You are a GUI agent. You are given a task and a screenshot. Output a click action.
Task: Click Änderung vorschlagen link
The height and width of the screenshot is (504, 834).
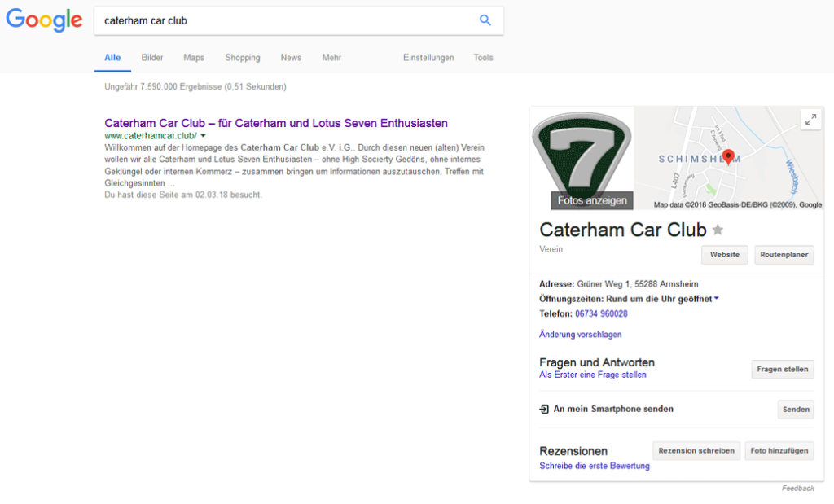coord(580,335)
